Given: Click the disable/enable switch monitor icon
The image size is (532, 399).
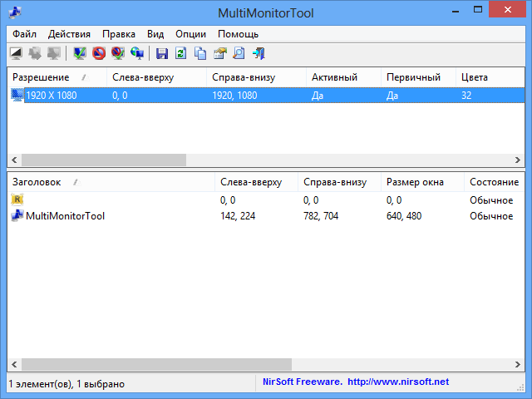Looking at the screenshot, I should 118,53.
